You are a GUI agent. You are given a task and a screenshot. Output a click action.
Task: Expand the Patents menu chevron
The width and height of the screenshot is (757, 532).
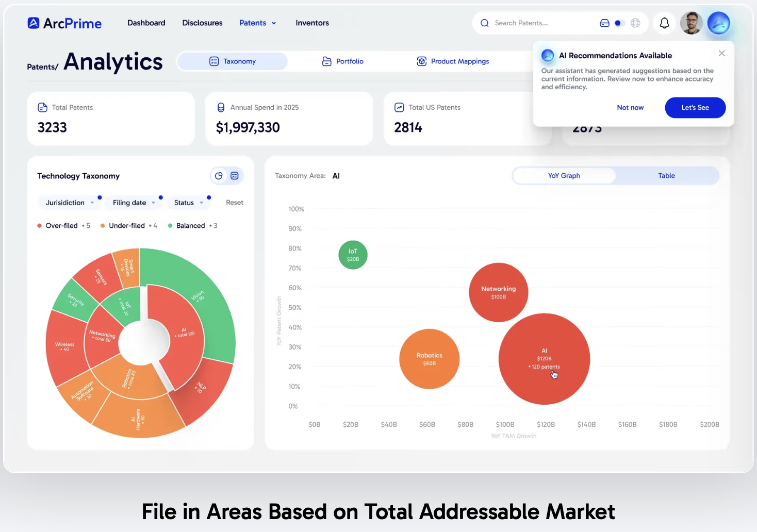pyautogui.click(x=274, y=23)
